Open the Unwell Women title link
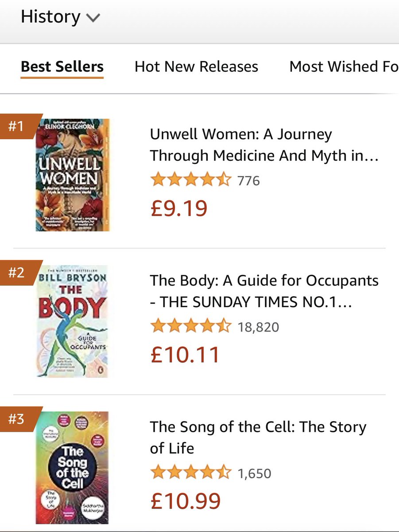 (264, 145)
